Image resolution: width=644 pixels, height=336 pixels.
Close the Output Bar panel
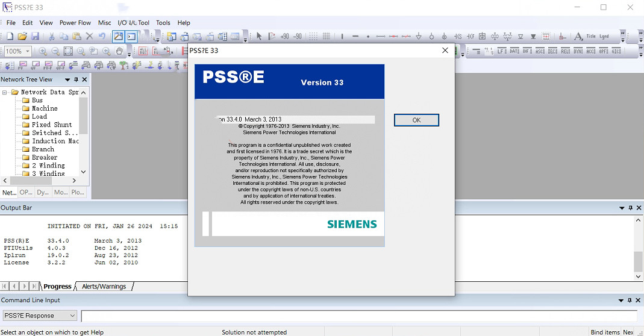[x=639, y=208]
